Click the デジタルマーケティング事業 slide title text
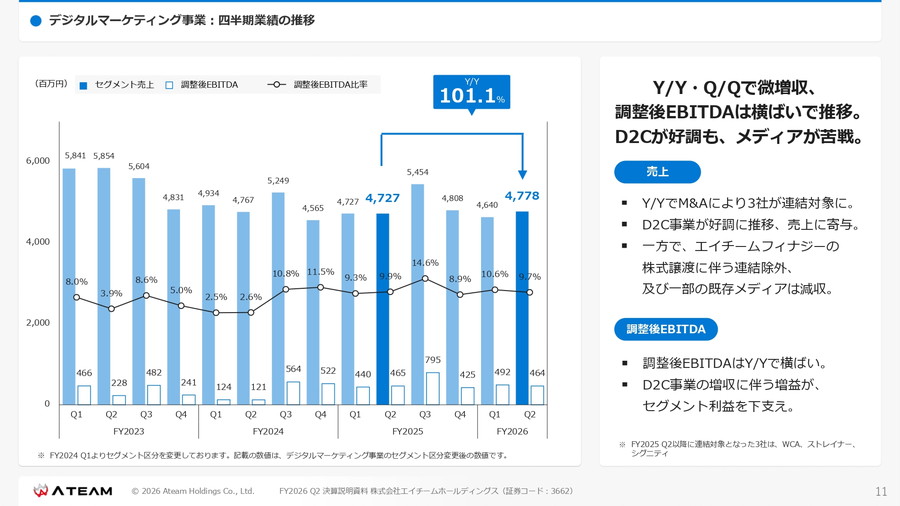The image size is (900, 506). pyautogui.click(x=181, y=21)
